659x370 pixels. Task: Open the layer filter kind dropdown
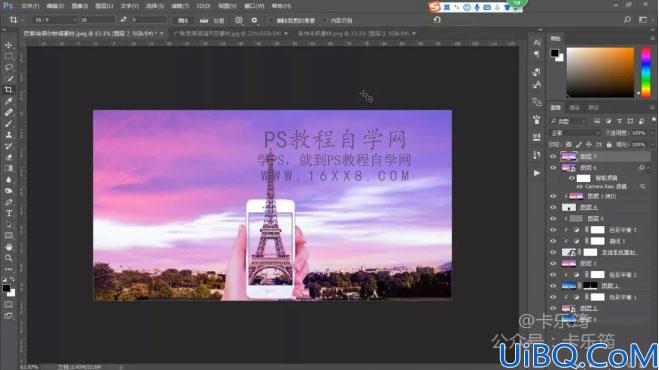click(568, 121)
